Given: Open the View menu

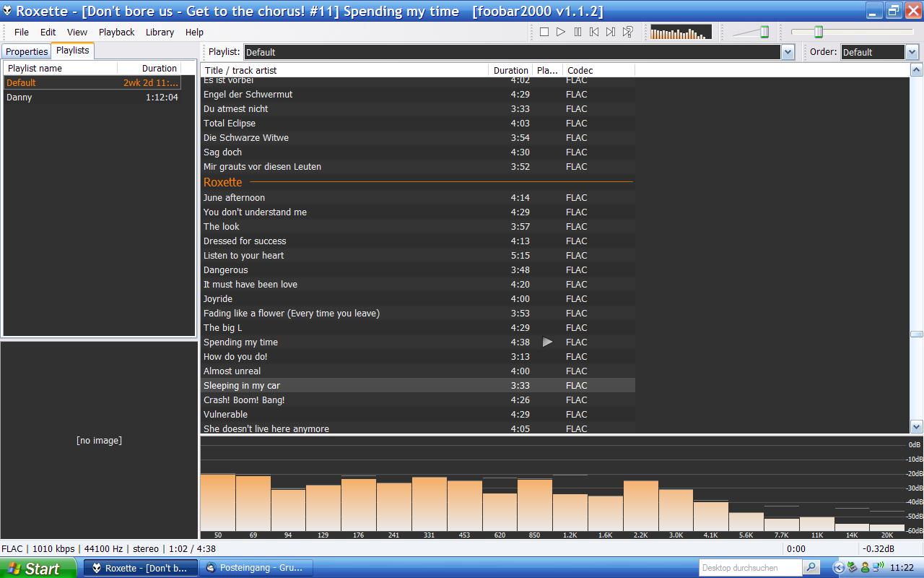Looking at the screenshot, I should [77, 32].
